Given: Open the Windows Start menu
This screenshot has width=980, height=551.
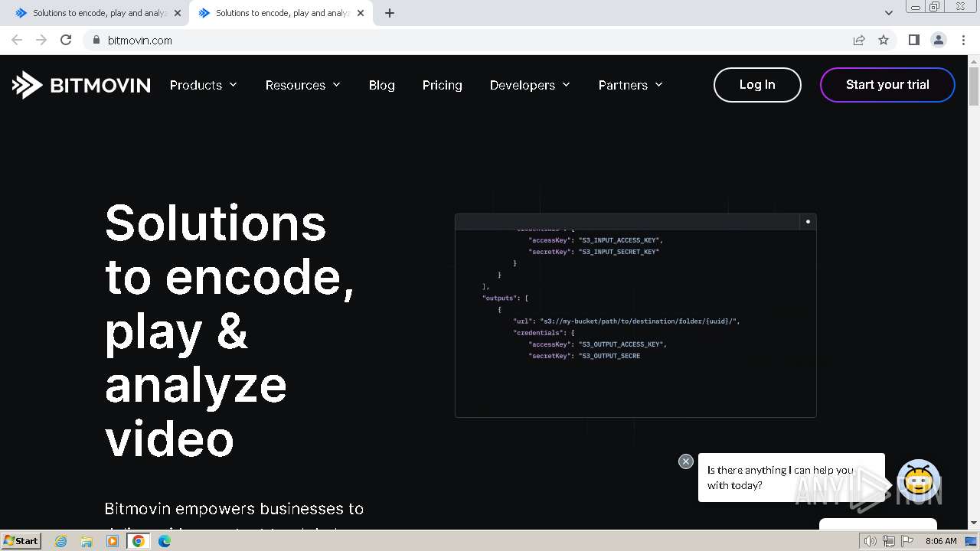Looking at the screenshot, I should [21, 541].
